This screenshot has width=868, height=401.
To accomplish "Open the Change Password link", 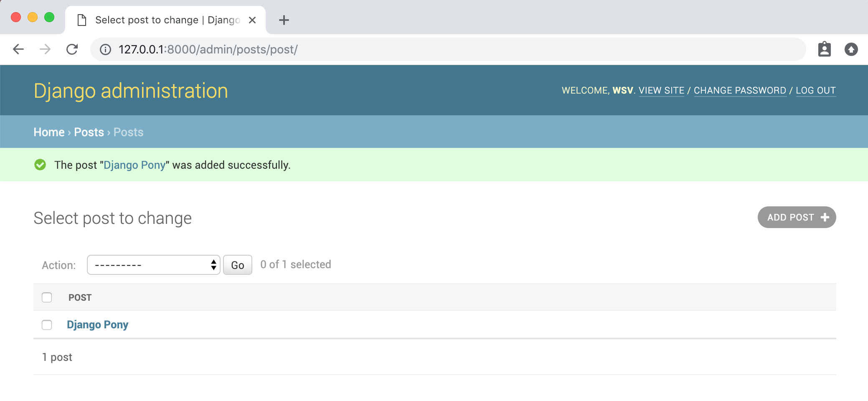I will 740,91.
